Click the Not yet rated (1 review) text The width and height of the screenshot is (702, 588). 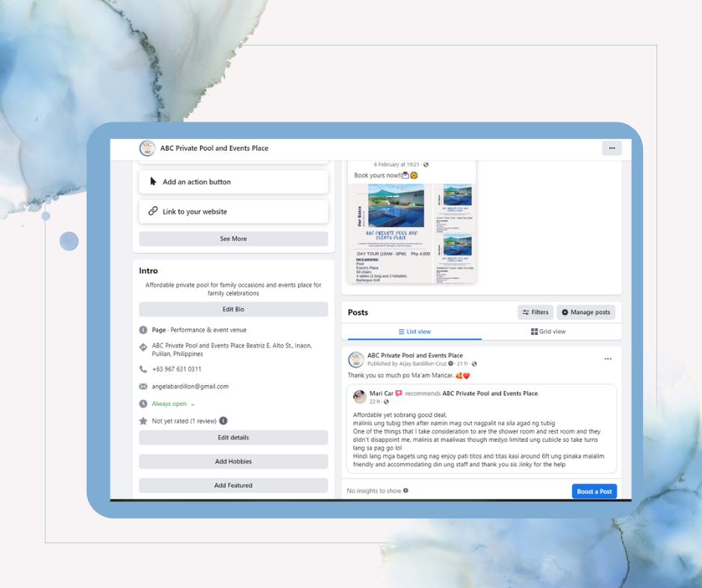(x=184, y=421)
